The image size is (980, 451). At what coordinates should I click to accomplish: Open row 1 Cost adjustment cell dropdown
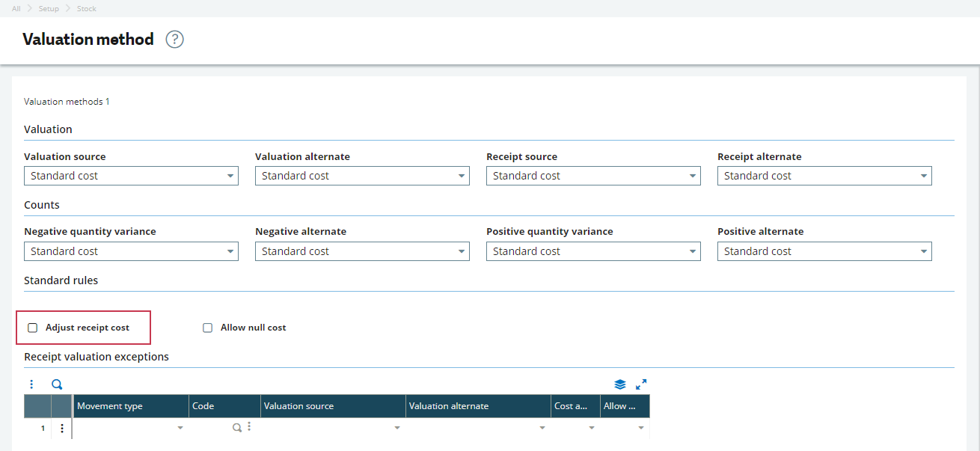[x=592, y=429]
